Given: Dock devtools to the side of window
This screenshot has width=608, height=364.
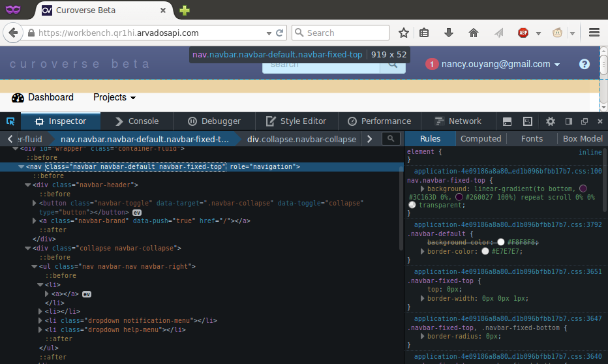Looking at the screenshot, I should (x=568, y=121).
